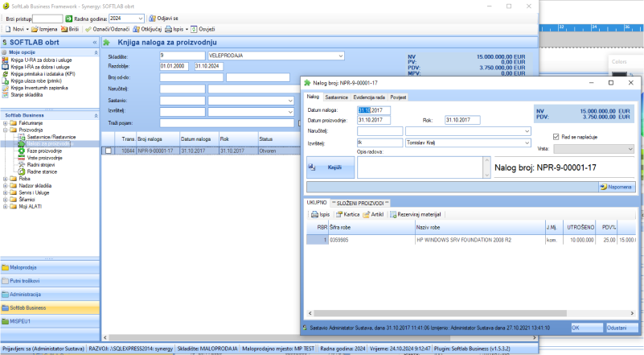644x355 pixels.
Task: Open Knjiga U-RA za dobra i usluge
Action: coord(40,60)
